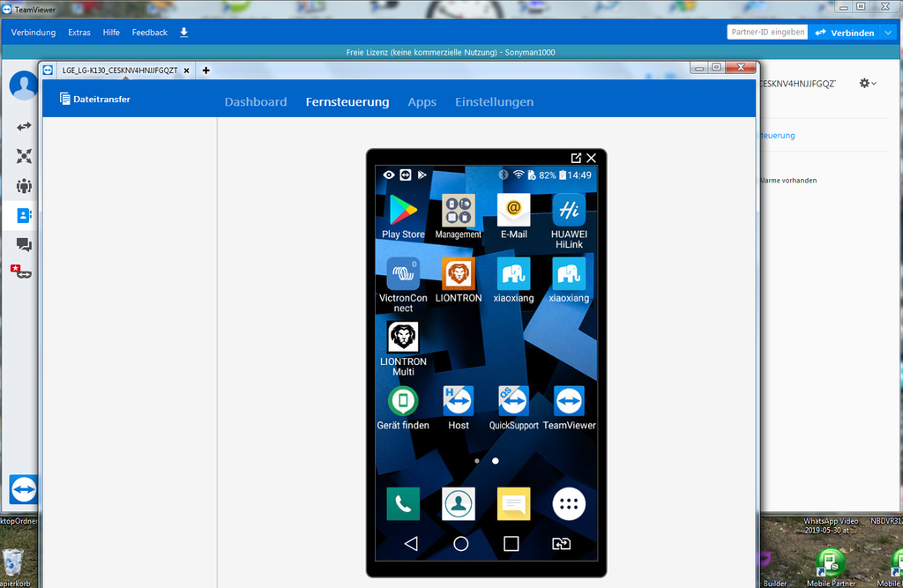Open the LIONTRON Multi app
903x588 pixels.
click(403, 348)
